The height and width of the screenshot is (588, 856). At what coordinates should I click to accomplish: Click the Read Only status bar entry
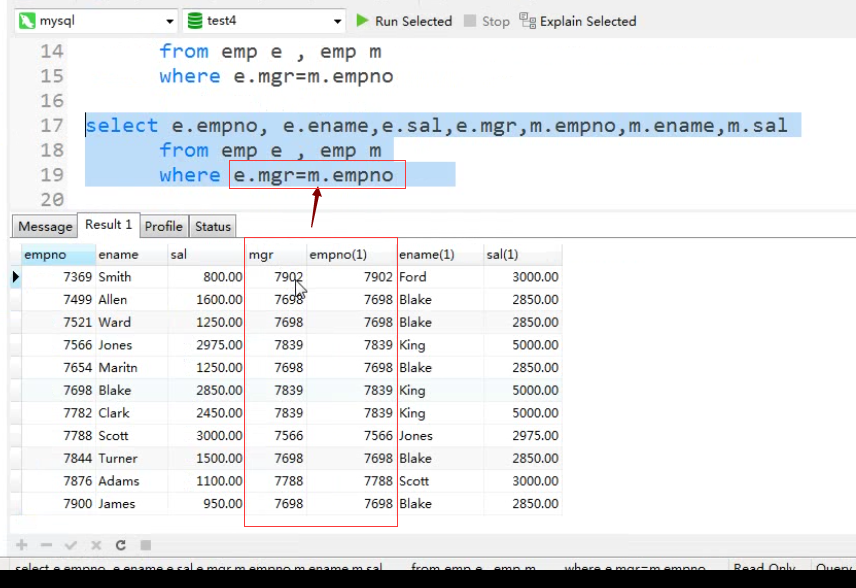(764, 567)
